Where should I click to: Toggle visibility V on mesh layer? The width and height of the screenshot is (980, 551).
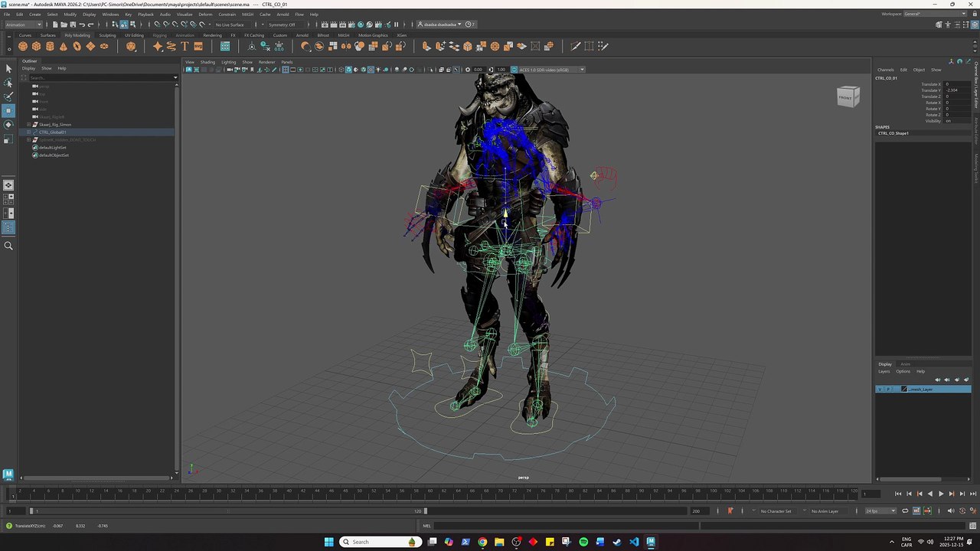pyautogui.click(x=880, y=390)
